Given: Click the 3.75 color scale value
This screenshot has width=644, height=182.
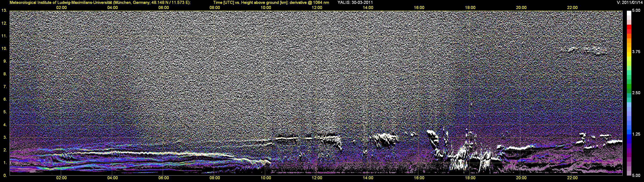Looking at the screenshot, I should click(636, 52).
